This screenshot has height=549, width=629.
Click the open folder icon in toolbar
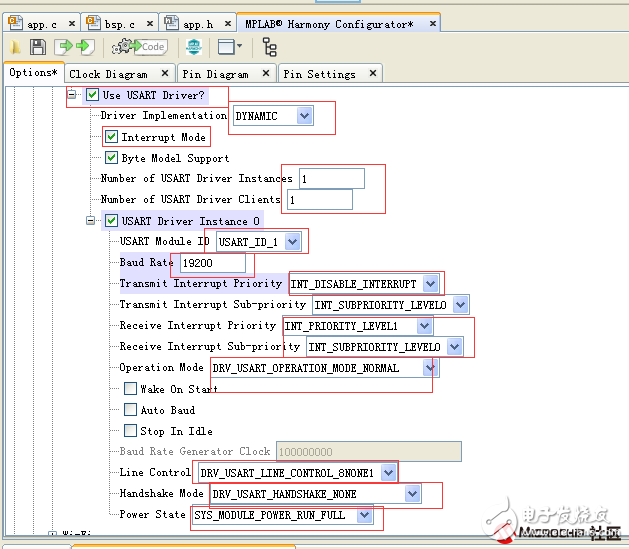pyautogui.click(x=16, y=47)
